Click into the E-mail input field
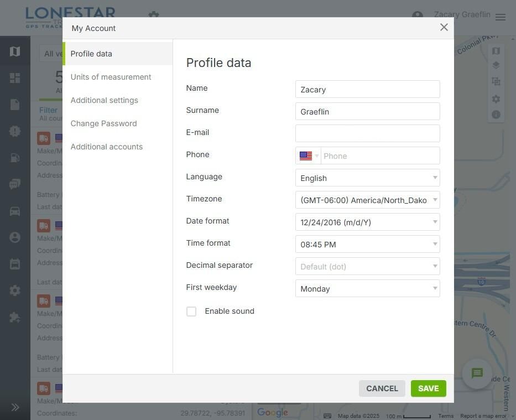516x420 pixels. (367, 133)
